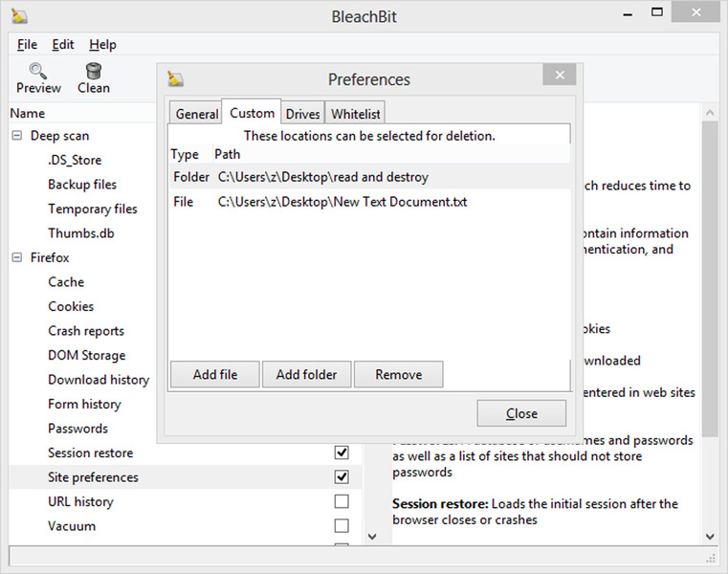This screenshot has height=574, width=728.
Task: Select the Session restore tree item
Action: pyautogui.click(x=90, y=453)
